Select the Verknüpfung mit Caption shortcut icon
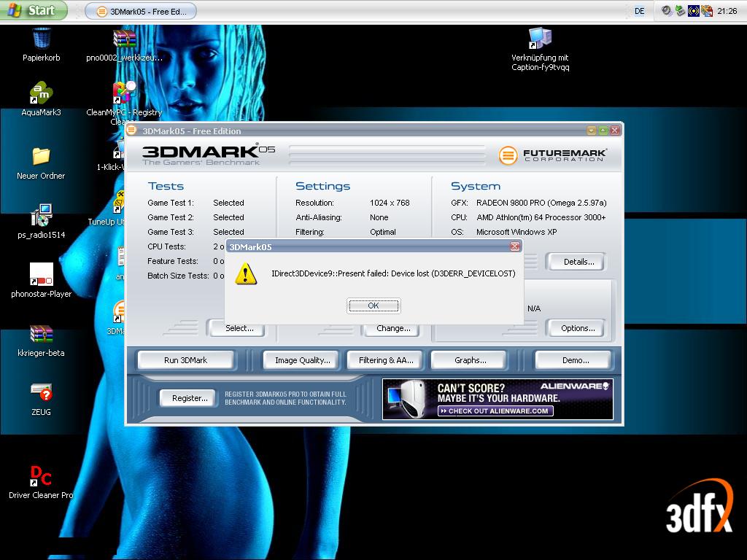This screenshot has width=747, height=560. pos(541,38)
